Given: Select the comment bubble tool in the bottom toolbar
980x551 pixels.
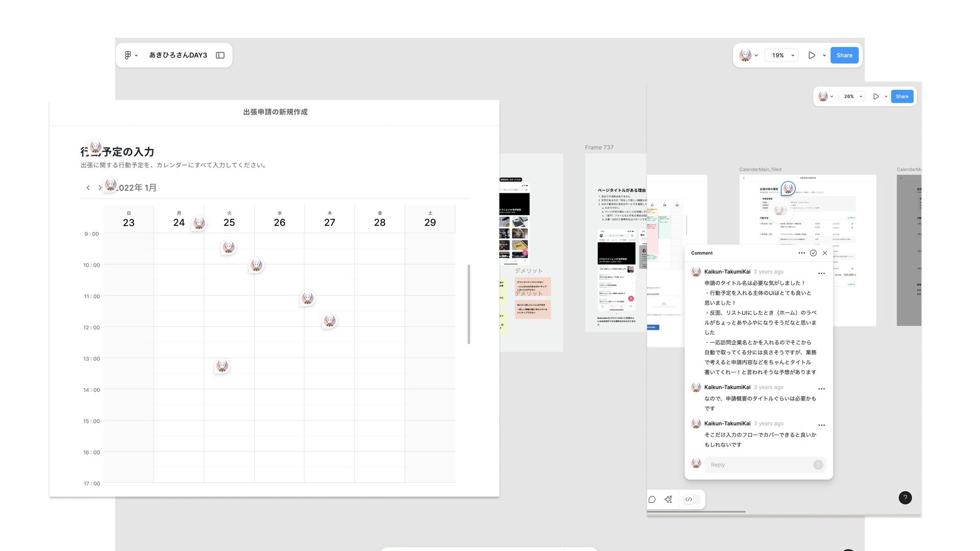Looking at the screenshot, I should pyautogui.click(x=652, y=499).
